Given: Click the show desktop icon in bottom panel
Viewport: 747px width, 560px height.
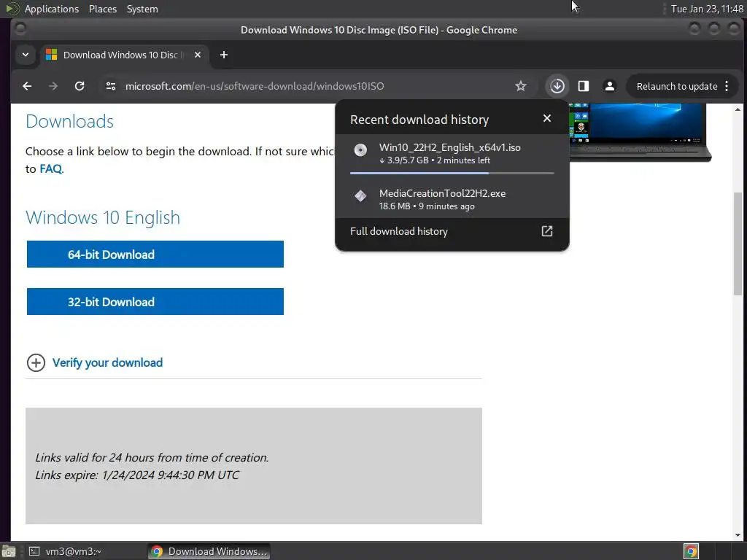Looking at the screenshot, I should click(8, 551).
